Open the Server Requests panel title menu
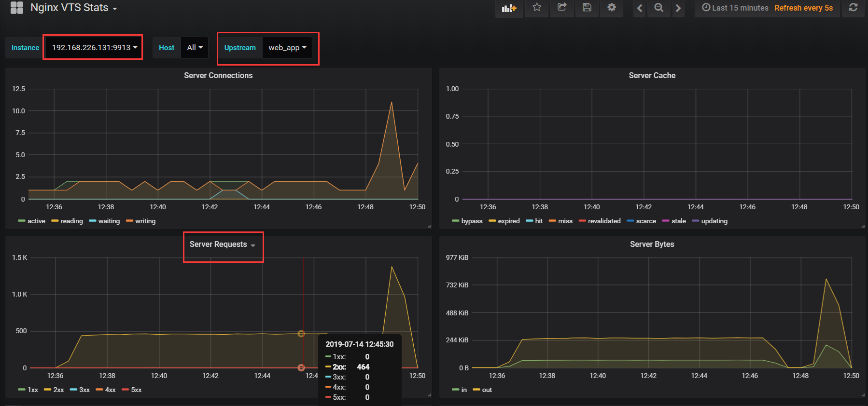Image resolution: width=868 pixels, height=406 pixels. 222,244
